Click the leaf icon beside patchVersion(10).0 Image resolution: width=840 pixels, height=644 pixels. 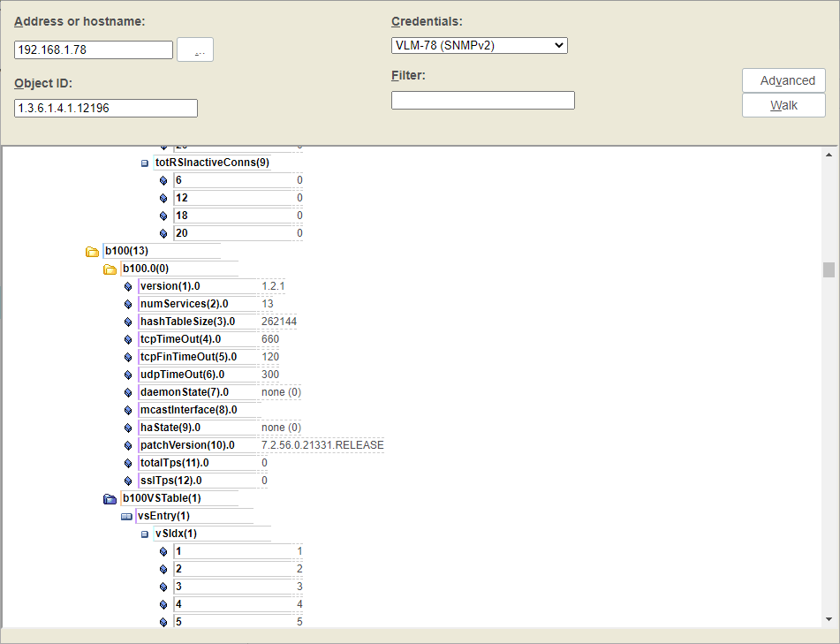[x=128, y=446]
